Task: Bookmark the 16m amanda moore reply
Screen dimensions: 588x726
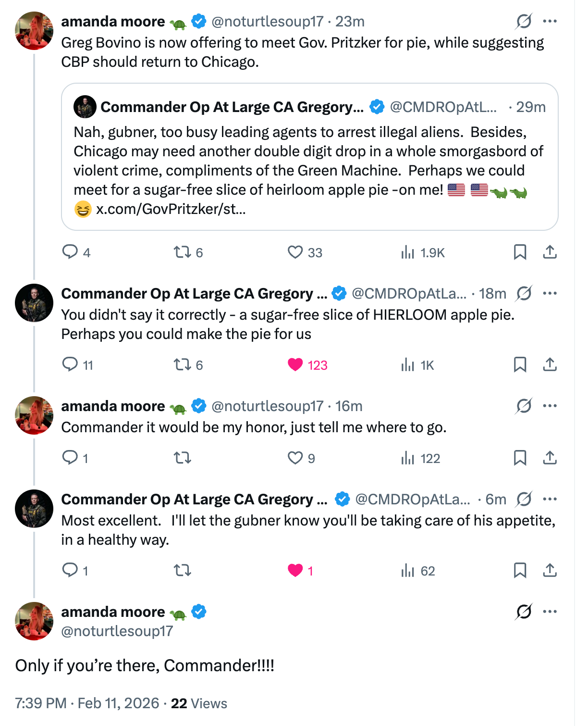Action: 520,458
